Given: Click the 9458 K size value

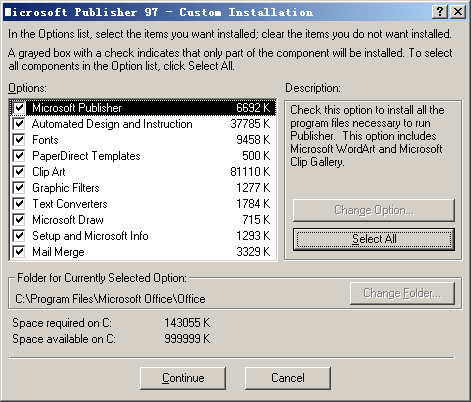Looking at the screenshot, I should 253,140.
